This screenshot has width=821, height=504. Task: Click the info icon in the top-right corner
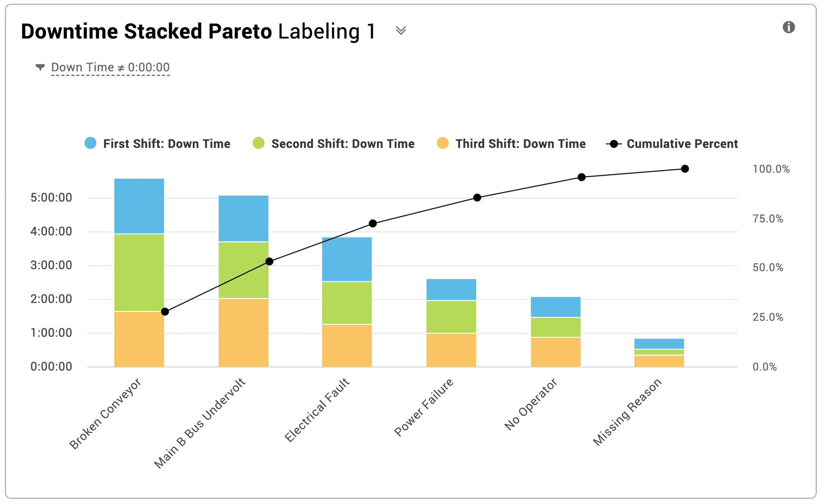[789, 28]
